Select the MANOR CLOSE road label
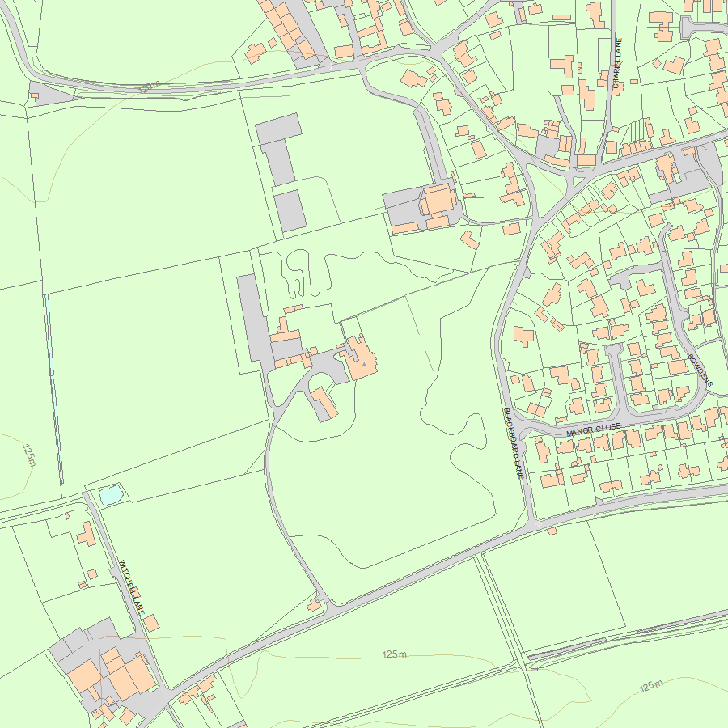This screenshot has height=728, width=728. pyautogui.click(x=594, y=430)
